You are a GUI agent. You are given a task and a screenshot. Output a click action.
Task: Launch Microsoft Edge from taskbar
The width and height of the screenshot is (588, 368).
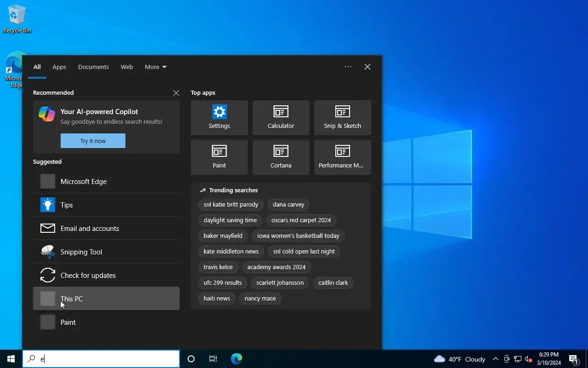(237, 359)
